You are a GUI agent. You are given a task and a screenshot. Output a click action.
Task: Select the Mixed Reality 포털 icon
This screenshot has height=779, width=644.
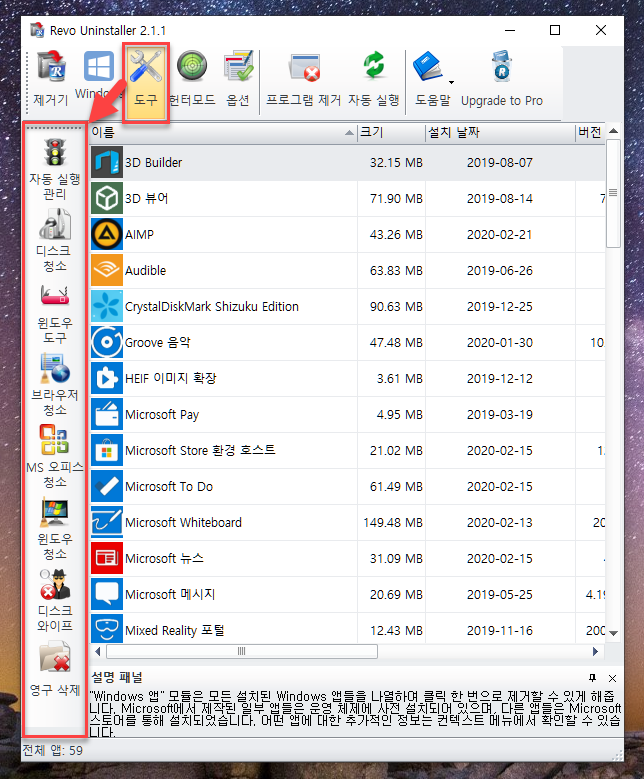click(x=107, y=630)
